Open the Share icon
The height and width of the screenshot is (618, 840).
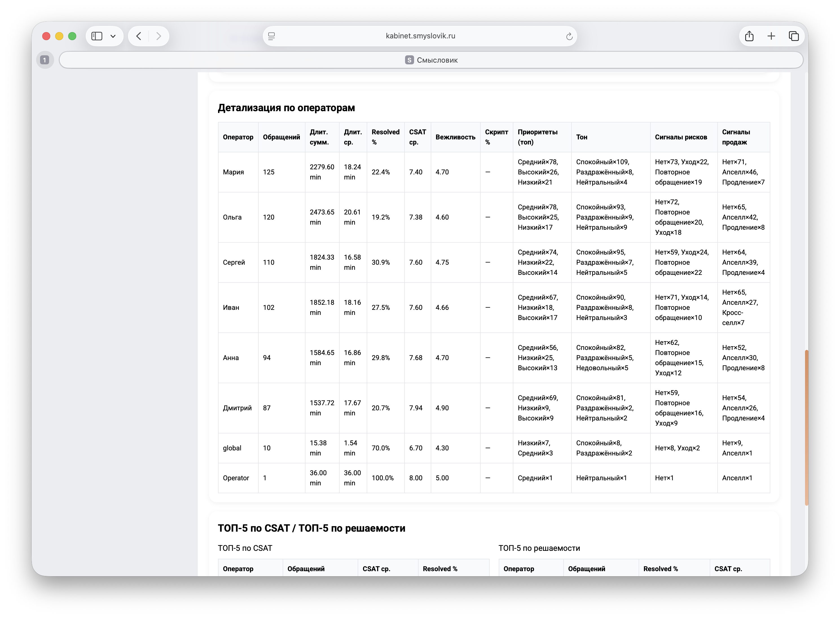click(x=749, y=36)
